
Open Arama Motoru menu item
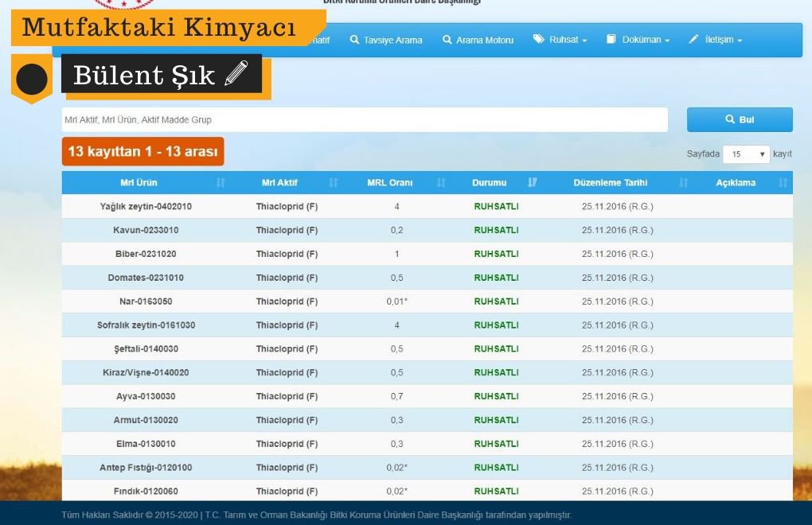(x=478, y=40)
